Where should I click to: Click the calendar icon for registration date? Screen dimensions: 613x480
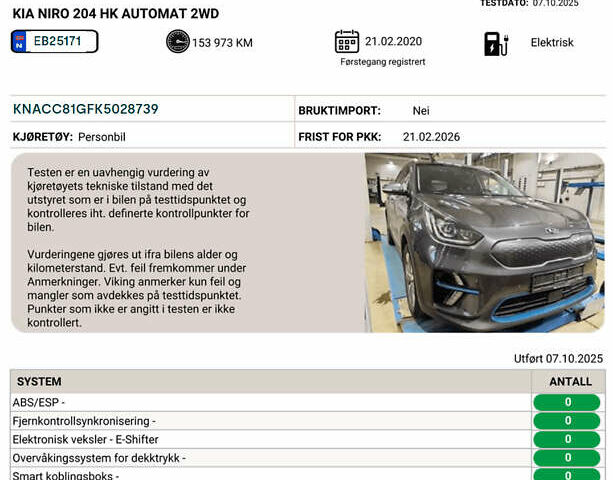point(346,42)
